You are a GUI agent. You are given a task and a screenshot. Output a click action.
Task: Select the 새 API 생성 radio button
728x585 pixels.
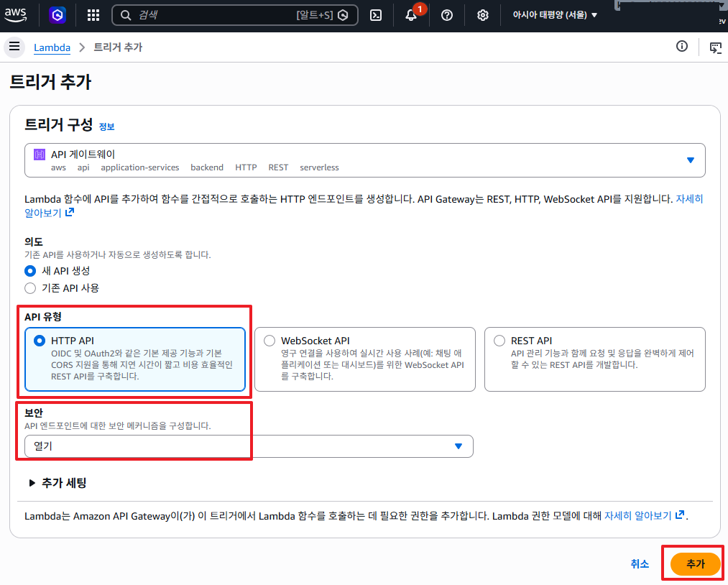tap(30, 271)
